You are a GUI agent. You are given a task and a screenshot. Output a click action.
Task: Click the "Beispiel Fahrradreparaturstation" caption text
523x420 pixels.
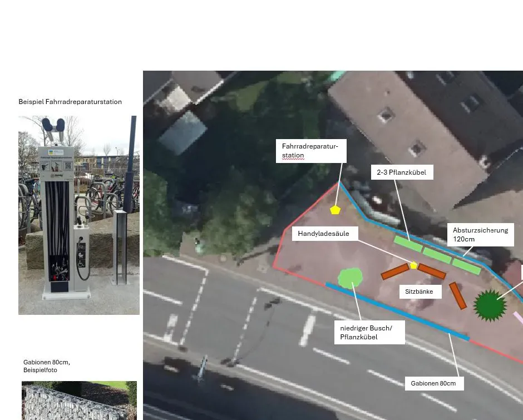pyautogui.click(x=70, y=102)
